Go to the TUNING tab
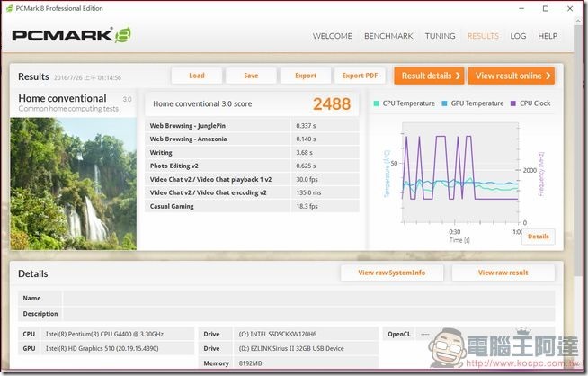The image size is (588, 376). (x=440, y=36)
